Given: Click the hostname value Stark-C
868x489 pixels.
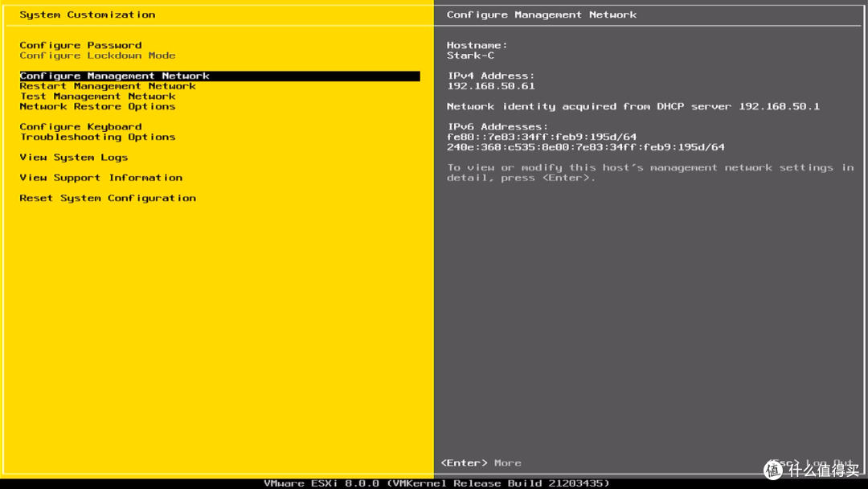Looking at the screenshot, I should point(471,55).
